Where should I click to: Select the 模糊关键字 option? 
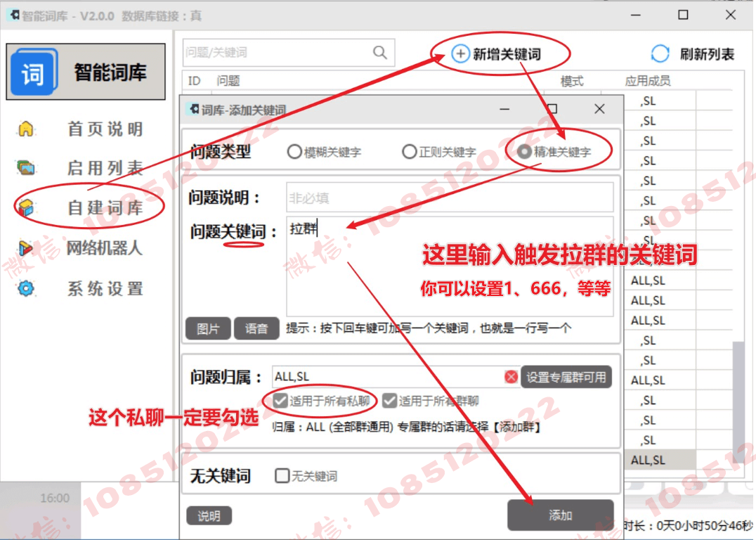pos(292,150)
